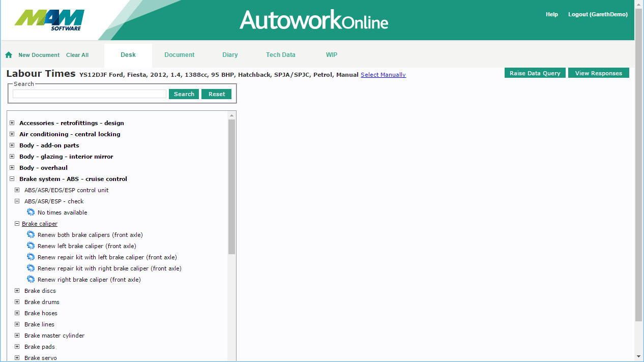Click gear icon beside Renew right brake caliper
The height and width of the screenshot is (362, 644).
(31, 280)
